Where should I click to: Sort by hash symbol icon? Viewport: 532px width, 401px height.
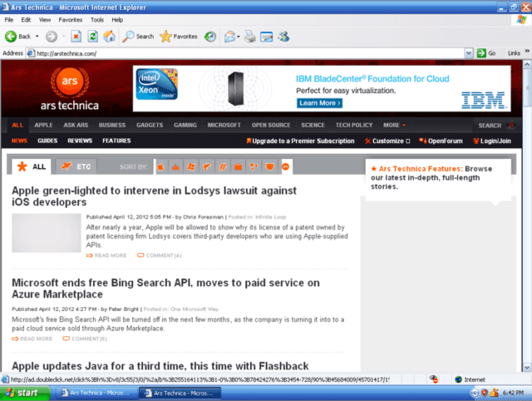223,166
